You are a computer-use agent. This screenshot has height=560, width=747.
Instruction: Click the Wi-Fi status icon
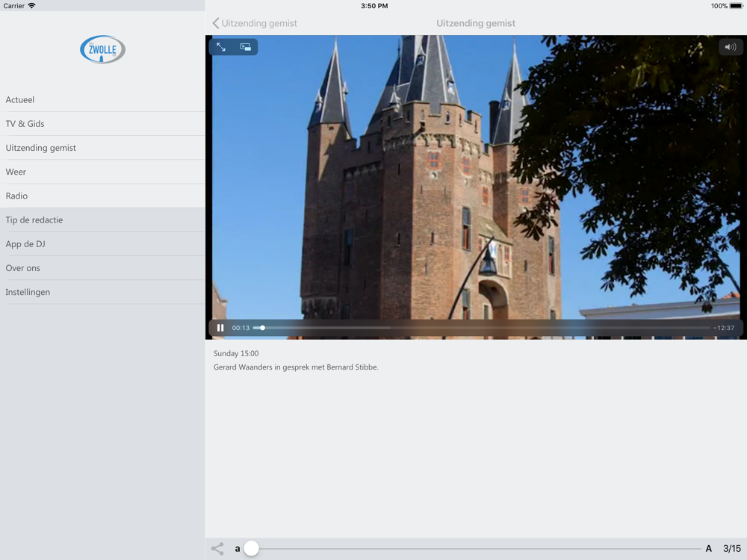32,6
